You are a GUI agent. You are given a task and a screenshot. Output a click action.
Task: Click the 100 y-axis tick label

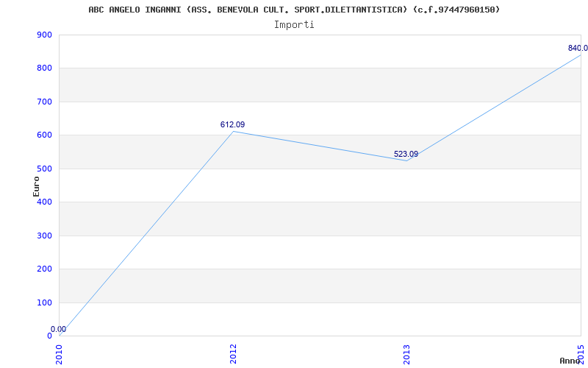pos(44,302)
